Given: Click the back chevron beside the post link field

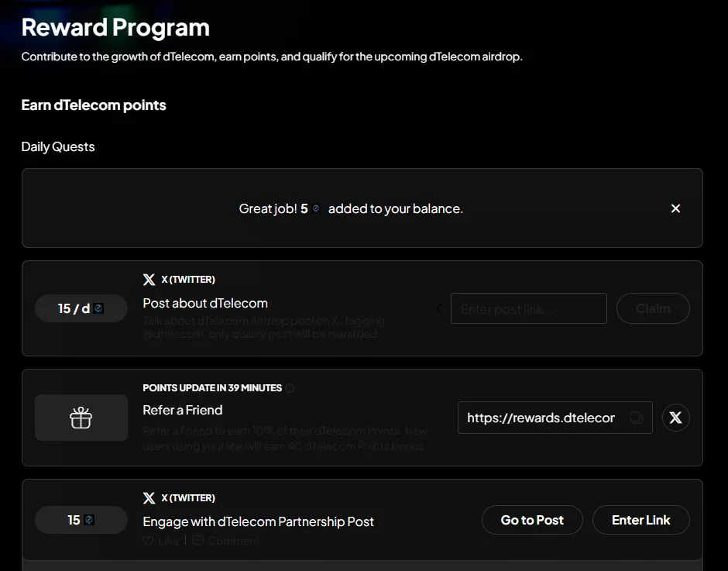Looking at the screenshot, I should (x=439, y=308).
